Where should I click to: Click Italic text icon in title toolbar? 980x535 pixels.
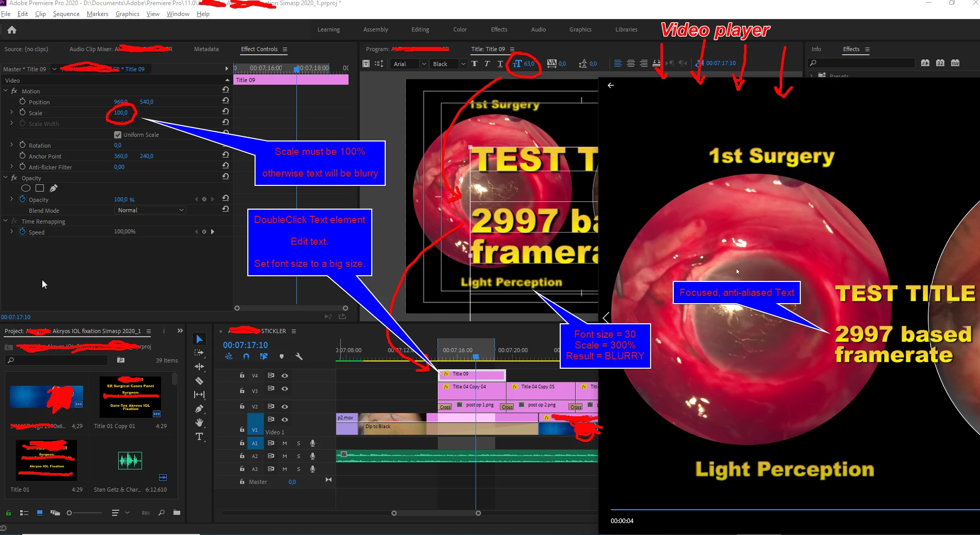click(487, 64)
